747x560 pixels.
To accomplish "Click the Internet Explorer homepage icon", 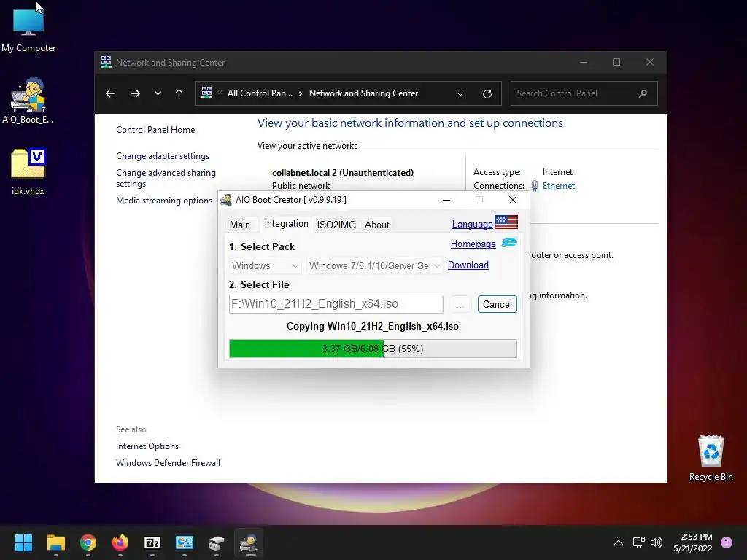I will 509,242.
